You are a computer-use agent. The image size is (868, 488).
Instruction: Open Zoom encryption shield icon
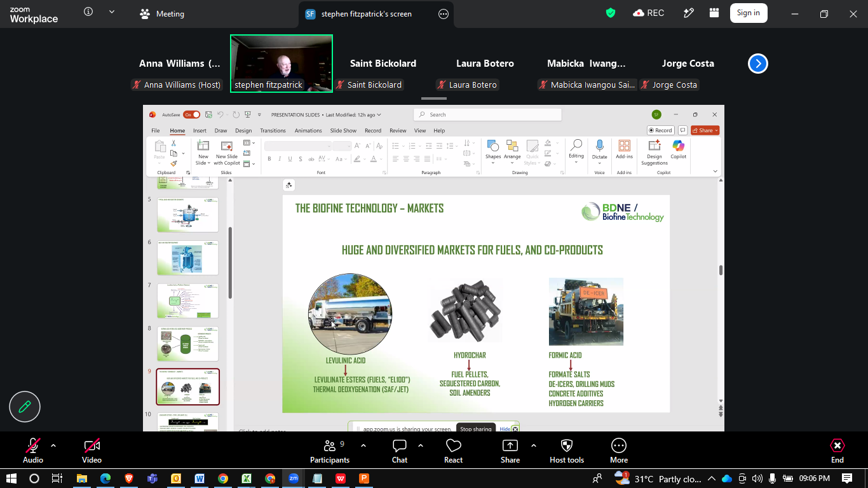pyautogui.click(x=611, y=13)
